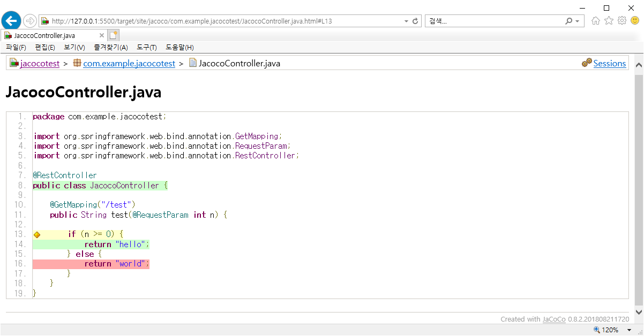The image size is (644, 336).
Task: Click the zoom magnifier icon in status bar
Action: (597, 330)
